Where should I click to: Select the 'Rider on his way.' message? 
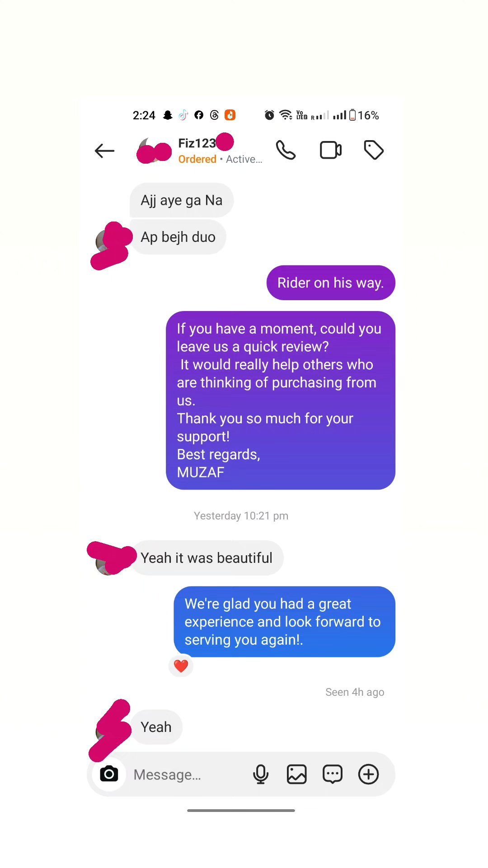pyautogui.click(x=331, y=283)
